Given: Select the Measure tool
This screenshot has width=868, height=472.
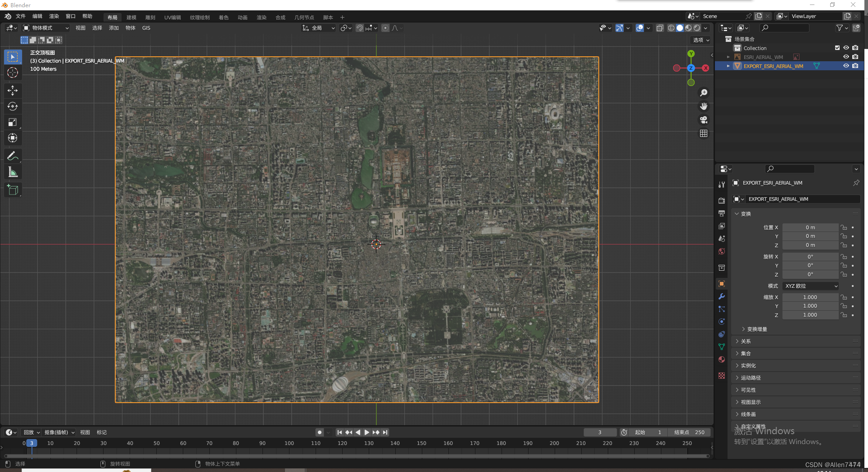Looking at the screenshot, I should coord(13,172).
